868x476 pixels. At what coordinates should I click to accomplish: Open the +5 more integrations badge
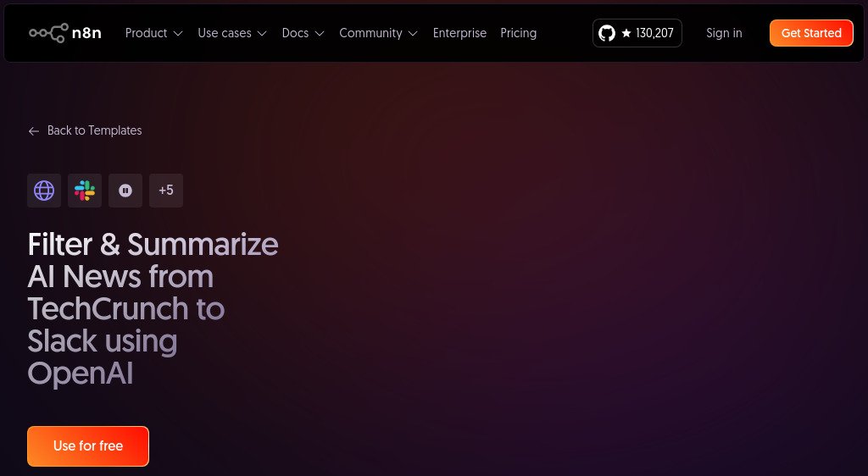pos(166,191)
